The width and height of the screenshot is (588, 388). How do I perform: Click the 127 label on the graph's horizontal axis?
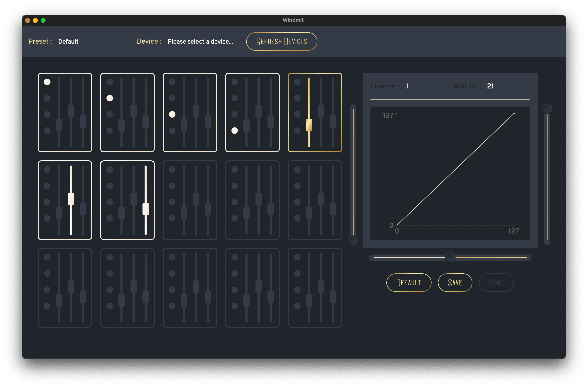[x=513, y=231]
